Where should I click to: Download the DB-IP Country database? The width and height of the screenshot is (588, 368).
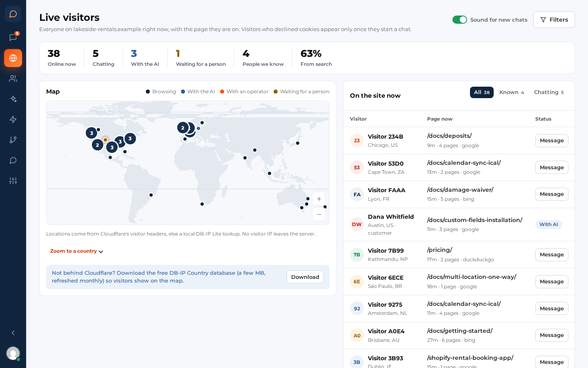tap(305, 277)
